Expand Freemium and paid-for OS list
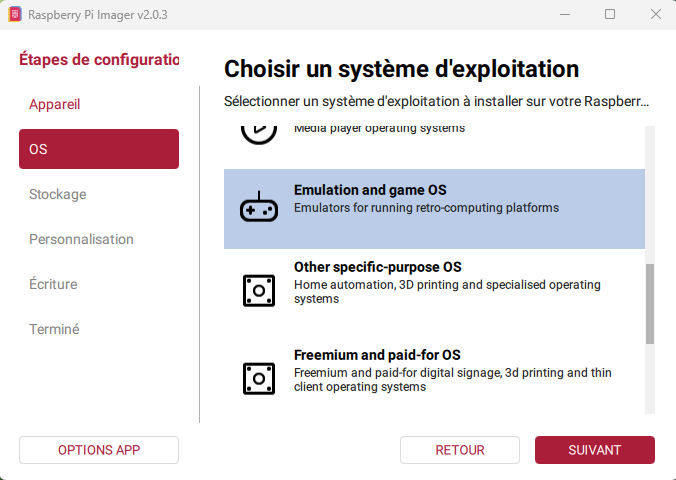Screen dimensions: 676x480 [434, 371]
